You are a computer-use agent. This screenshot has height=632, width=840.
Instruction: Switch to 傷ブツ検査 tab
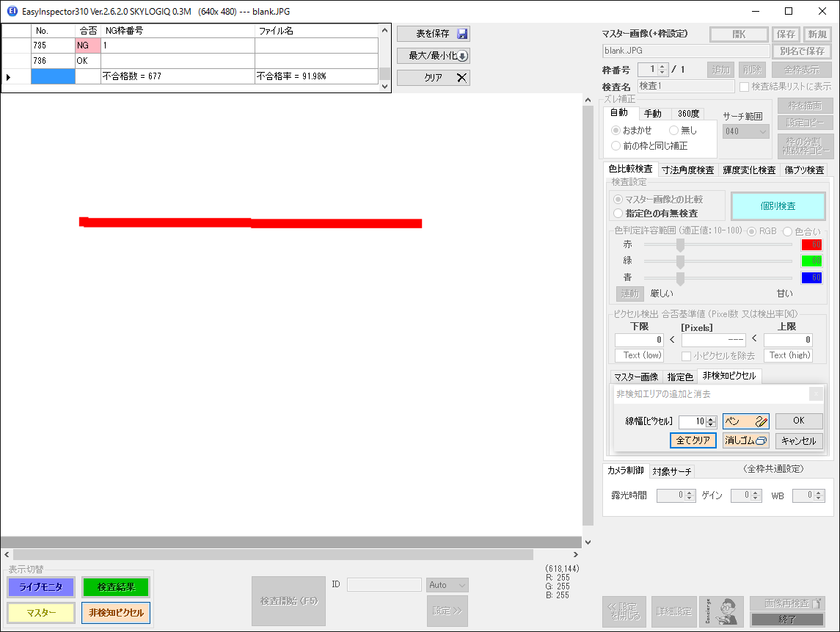804,170
